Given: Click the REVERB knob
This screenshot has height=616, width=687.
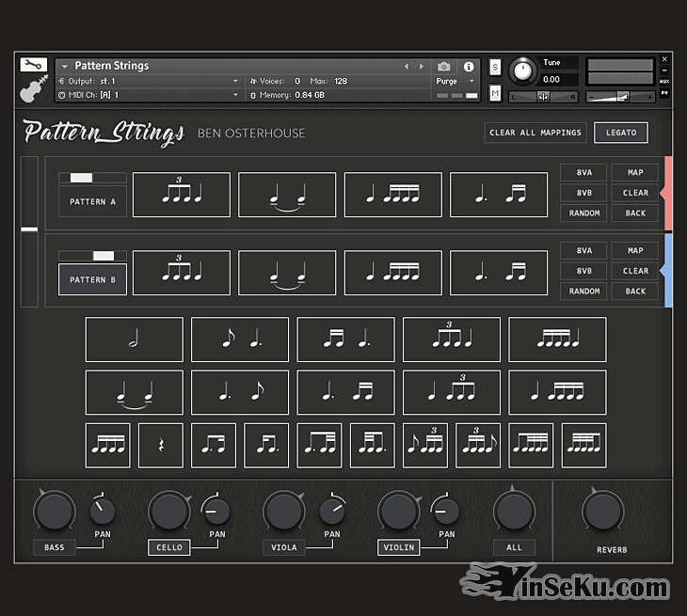Looking at the screenshot, I should [x=602, y=511].
